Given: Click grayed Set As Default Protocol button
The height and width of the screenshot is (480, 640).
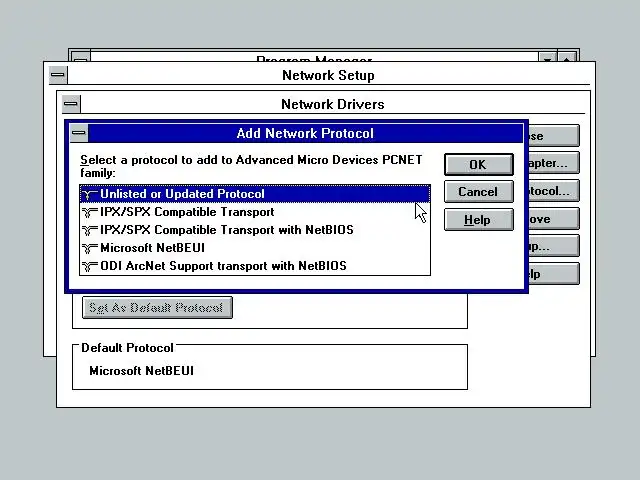Looking at the screenshot, I should pyautogui.click(x=157, y=307).
